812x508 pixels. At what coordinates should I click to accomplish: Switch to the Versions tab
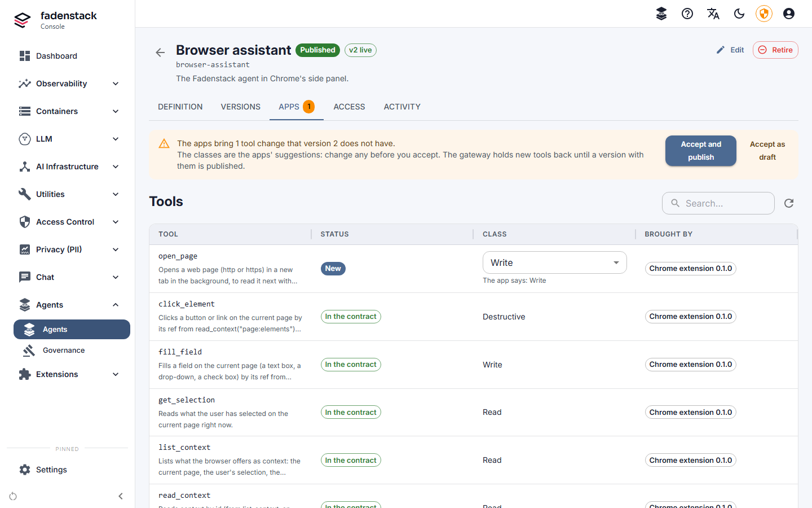(241, 107)
